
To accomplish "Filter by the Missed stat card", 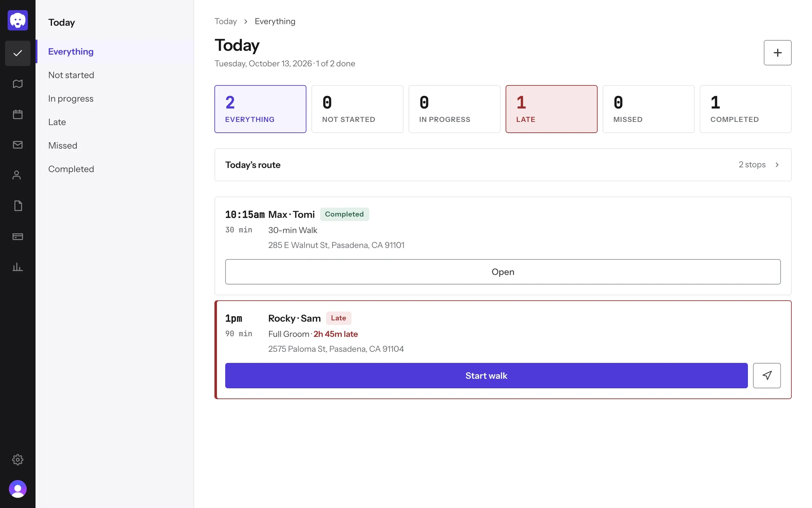I will tap(648, 109).
